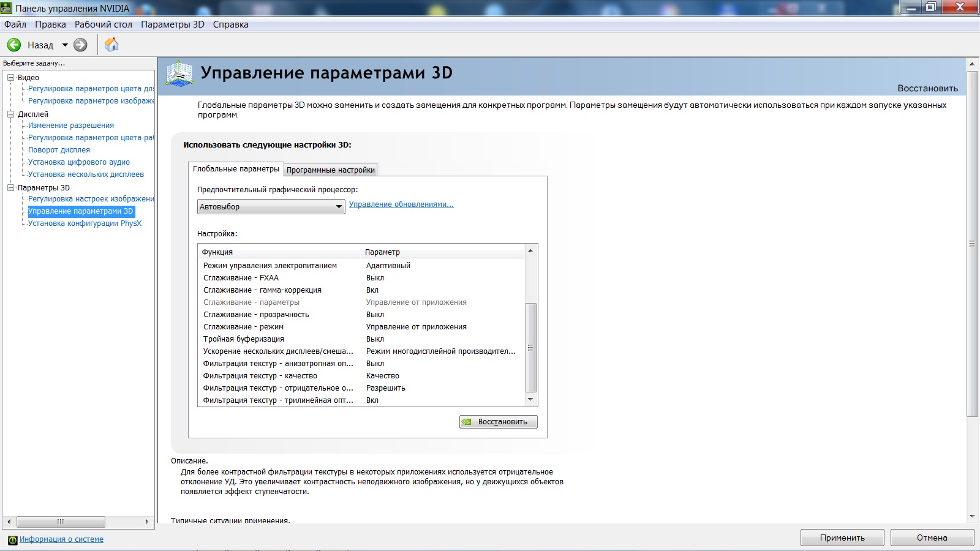980x551 pixels.
Task: Click the Отмена button
Action: pyautogui.click(x=932, y=538)
